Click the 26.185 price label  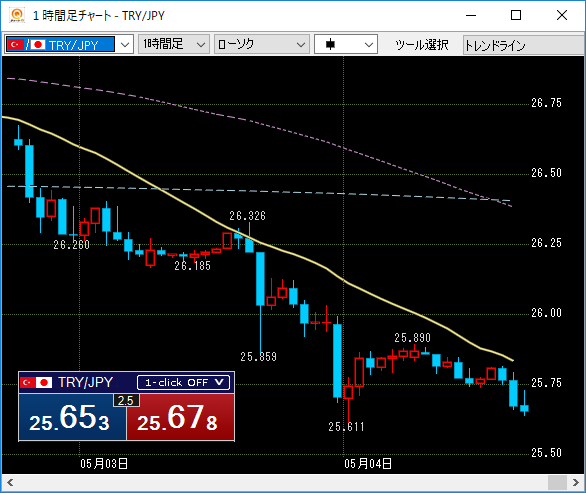point(192,266)
